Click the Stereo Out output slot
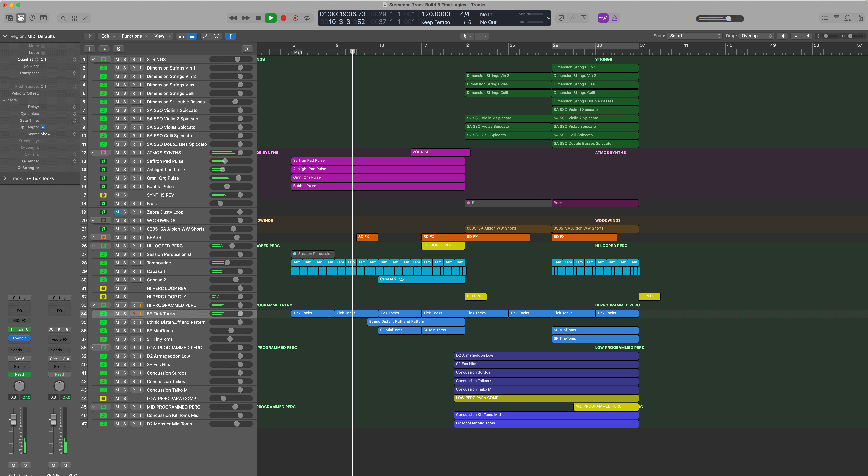The height and width of the screenshot is (476, 868). pyautogui.click(x=59, y=359)
